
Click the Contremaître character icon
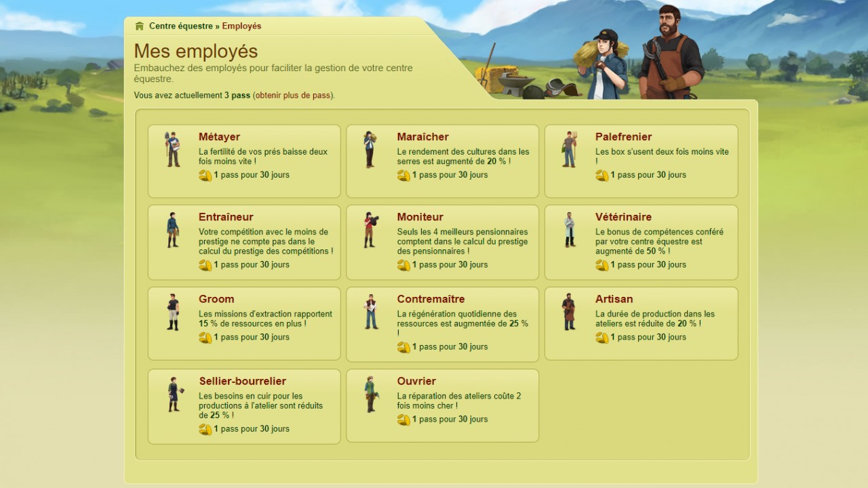(370, 312)
